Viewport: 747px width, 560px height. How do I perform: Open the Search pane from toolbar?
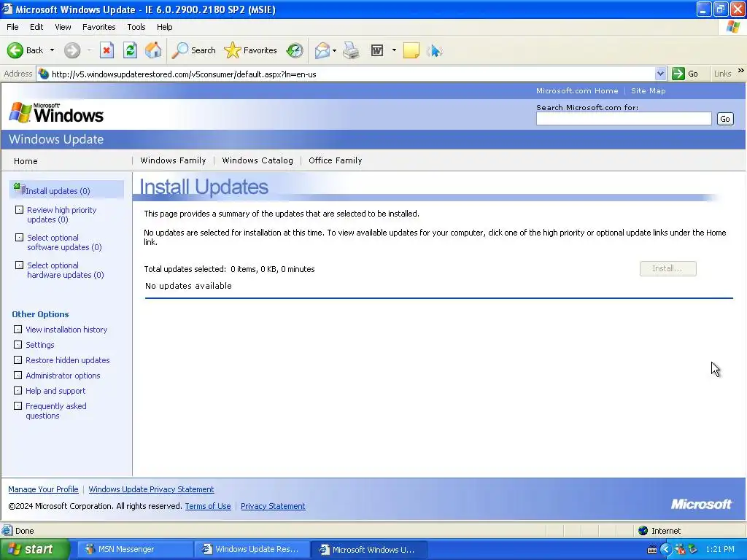[193, 50]
